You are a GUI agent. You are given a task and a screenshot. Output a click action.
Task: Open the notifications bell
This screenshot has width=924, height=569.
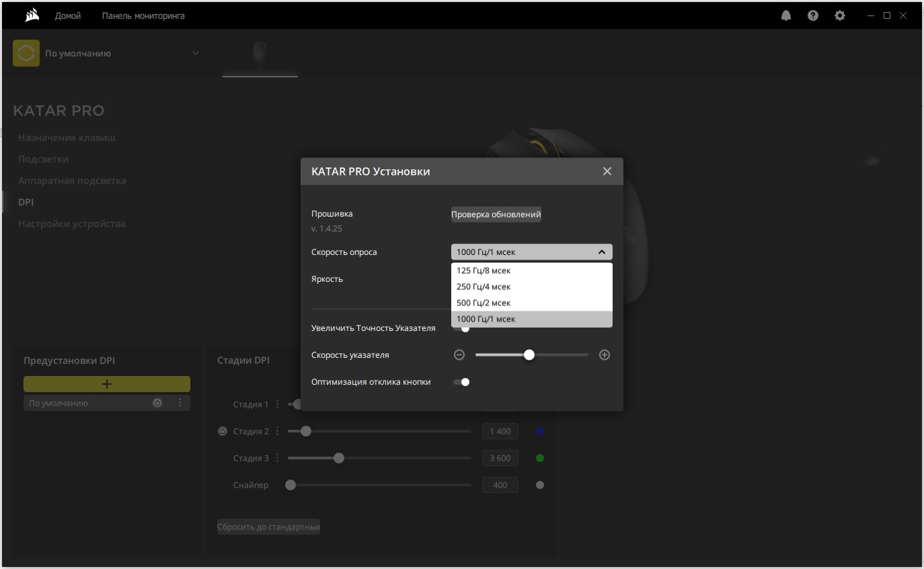coord(786,15)
